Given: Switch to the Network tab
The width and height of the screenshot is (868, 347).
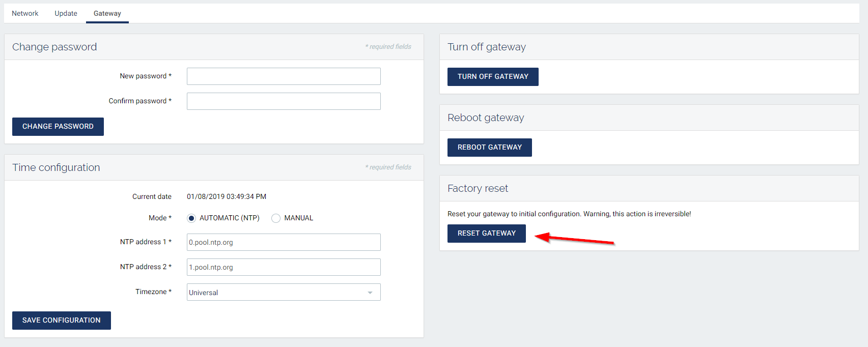Looking at the screenshot, I should [x=25, y=13].
